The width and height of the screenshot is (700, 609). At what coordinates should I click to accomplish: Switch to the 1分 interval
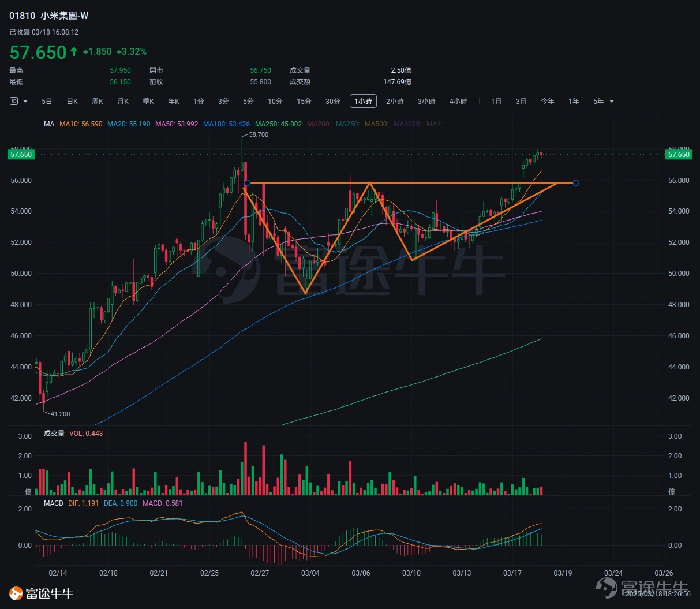pos(199,102)
